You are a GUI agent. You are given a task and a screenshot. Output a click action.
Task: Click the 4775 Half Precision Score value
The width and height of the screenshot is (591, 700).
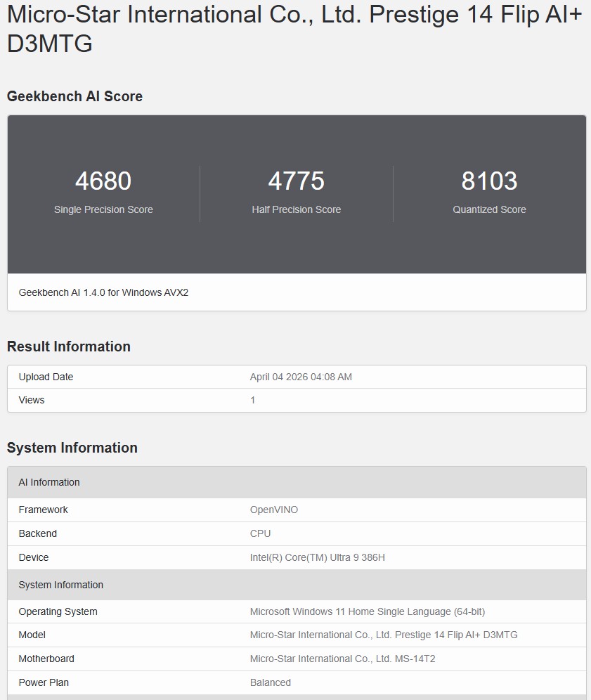296,181
